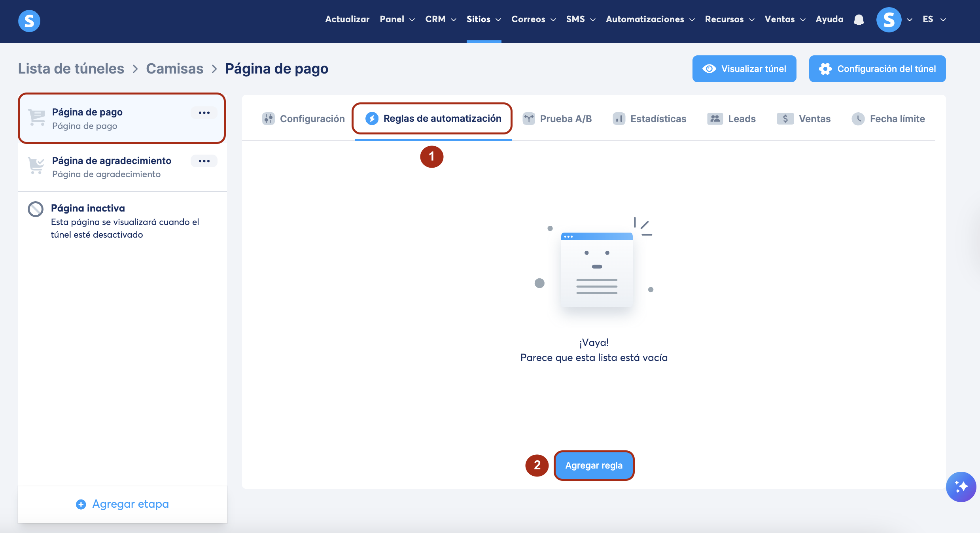Screen dimensions: 980x533
Task: Switch to the Configuración tab
Action: coord(304,119)
